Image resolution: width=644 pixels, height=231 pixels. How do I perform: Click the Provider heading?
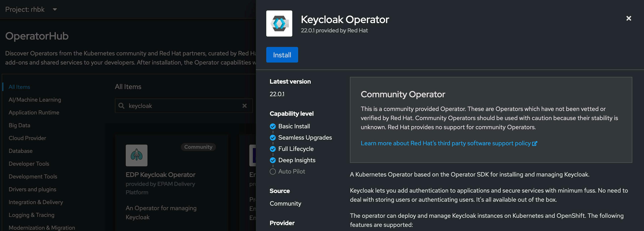click(282, 223)
